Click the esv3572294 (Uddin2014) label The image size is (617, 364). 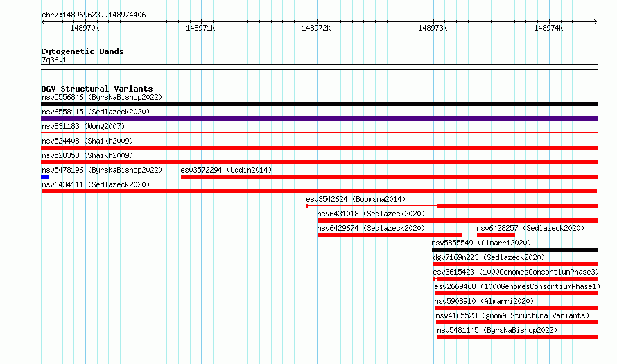coord(226,170)
